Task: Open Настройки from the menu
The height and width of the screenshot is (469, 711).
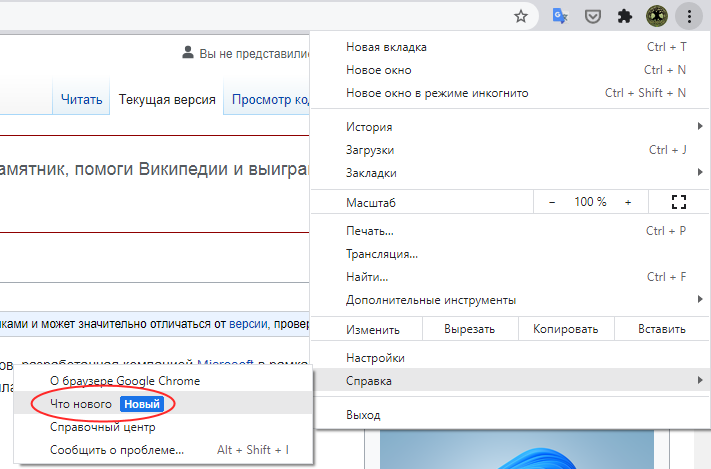Action: [510, 358]
